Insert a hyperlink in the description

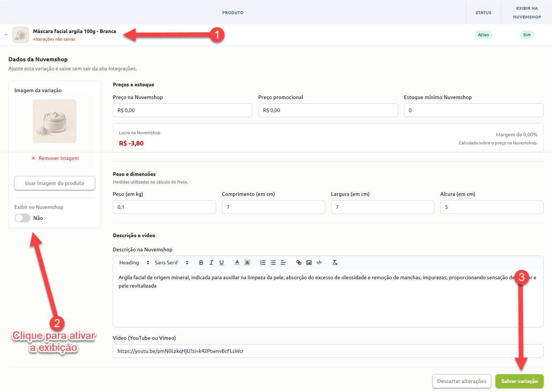click(x=299, y=263)
